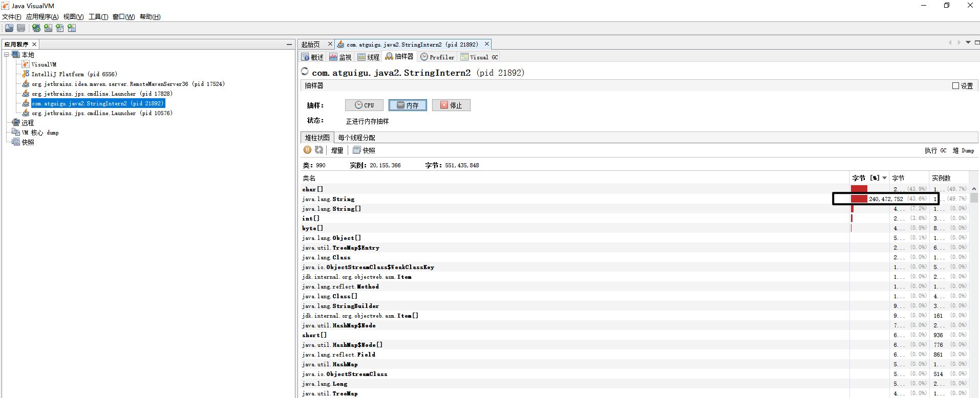Viewport: 980px width, 398px height.
Task: Select the 远程 node
Action: tap(28, 123)
